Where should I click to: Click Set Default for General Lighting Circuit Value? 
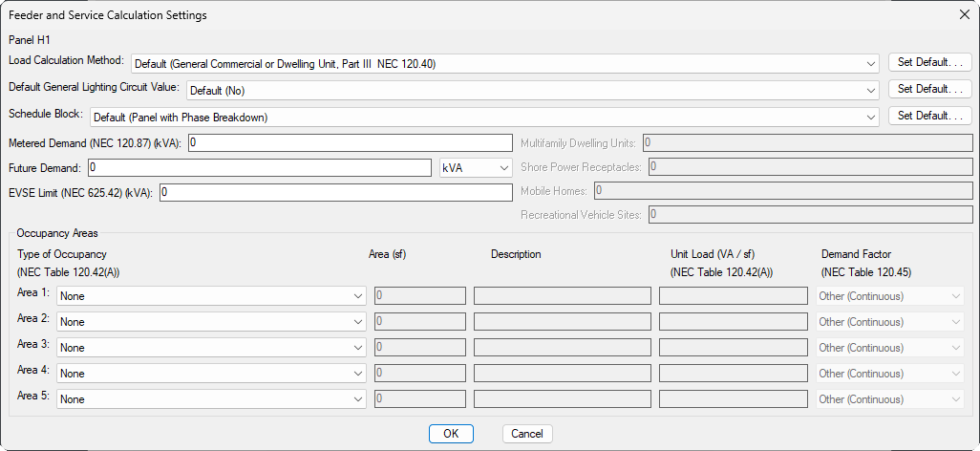[x=930, y=90]
